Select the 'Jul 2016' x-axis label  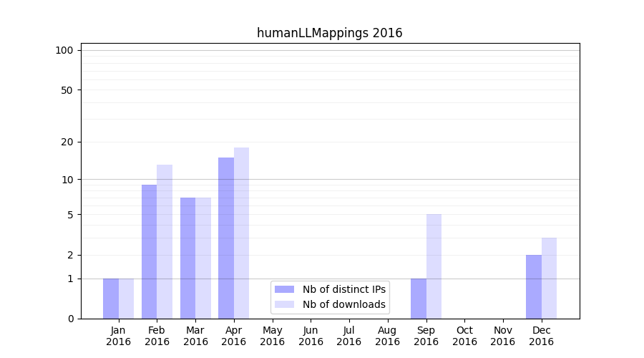pyautogui.click(x=349, y=336)
